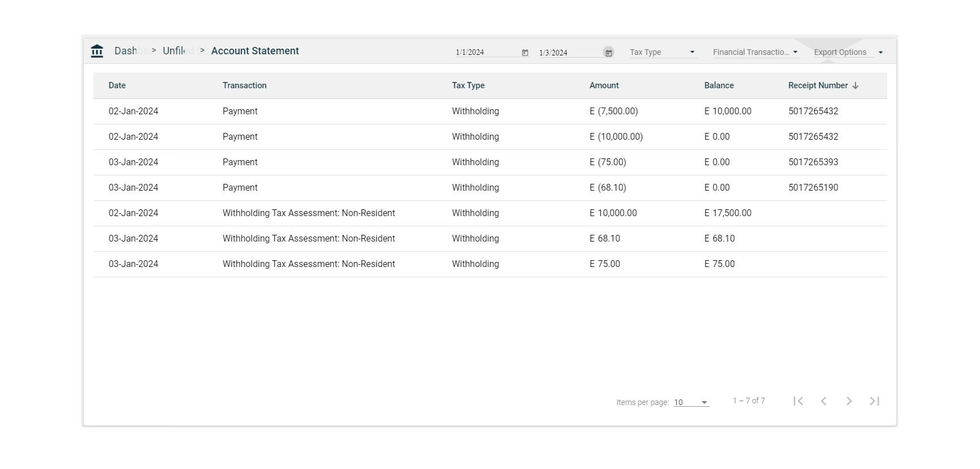This screenshot has width=980, height=469.
Task: Toggle the Receipt Number sort arrow
Action: [x=855, y=85]
